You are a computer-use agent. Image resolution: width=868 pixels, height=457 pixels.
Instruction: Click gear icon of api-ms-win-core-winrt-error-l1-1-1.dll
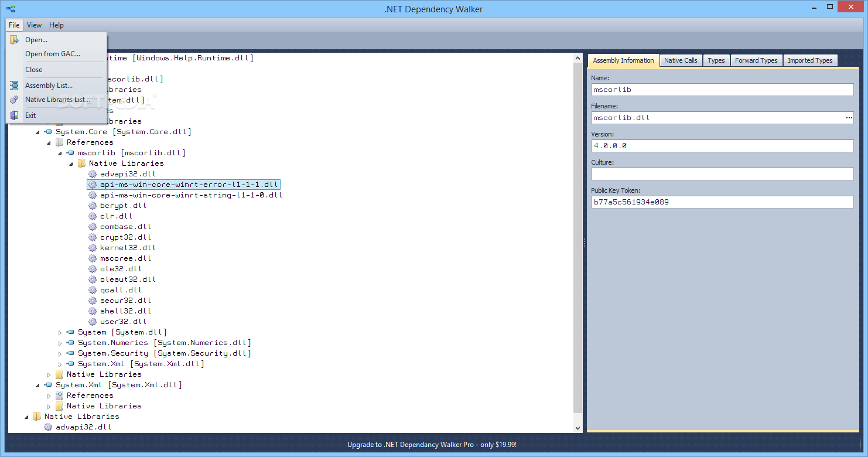pyautogui.click(x=92, y=185)
